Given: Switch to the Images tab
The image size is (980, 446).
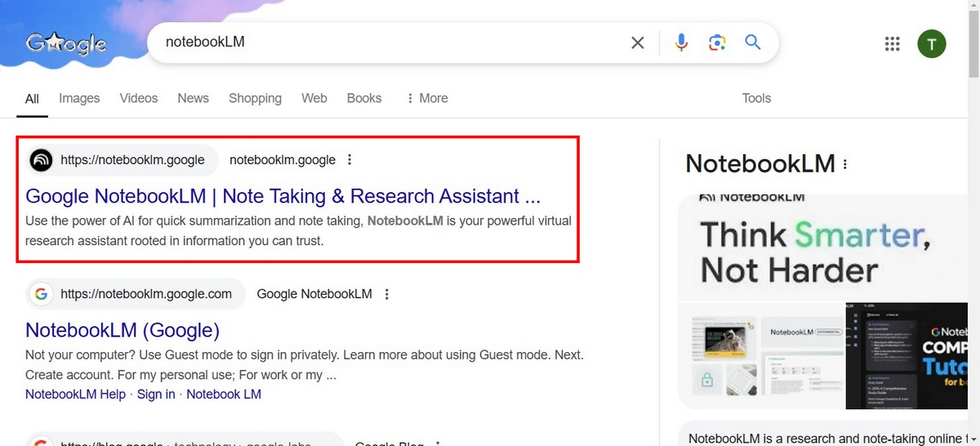Looking at the screenshot, I should click(x=79, y=98).
